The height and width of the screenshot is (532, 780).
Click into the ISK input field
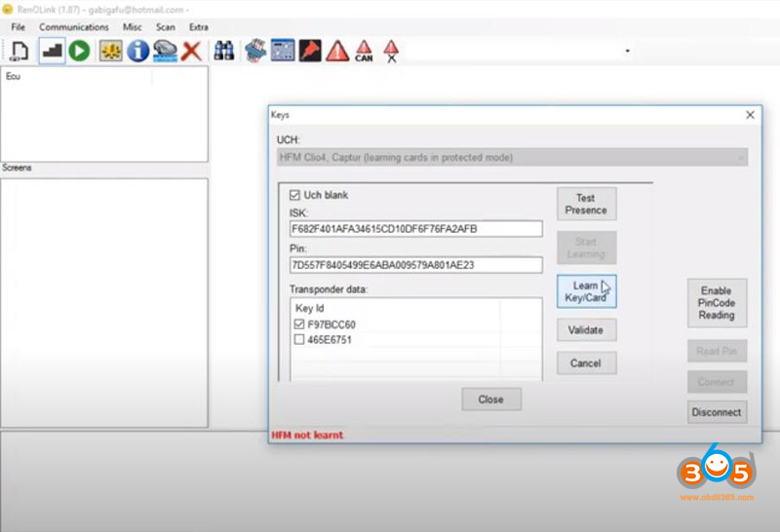(415, 229)
